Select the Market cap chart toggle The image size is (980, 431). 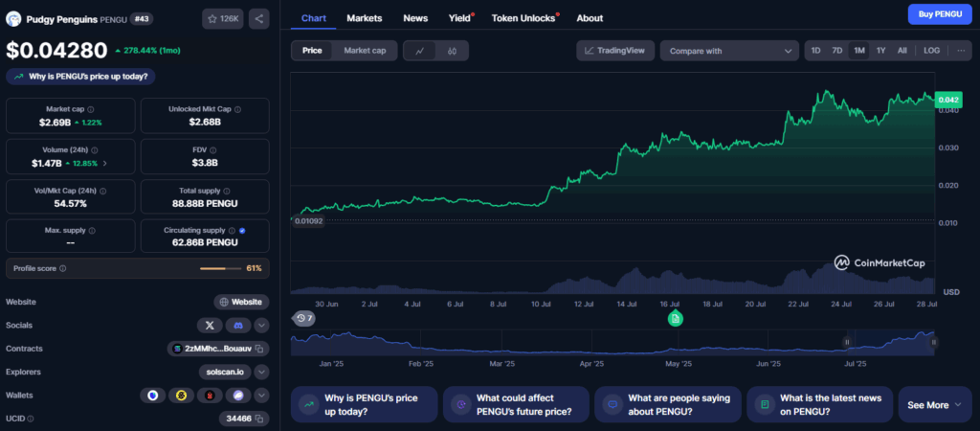[x=365, y=51]
